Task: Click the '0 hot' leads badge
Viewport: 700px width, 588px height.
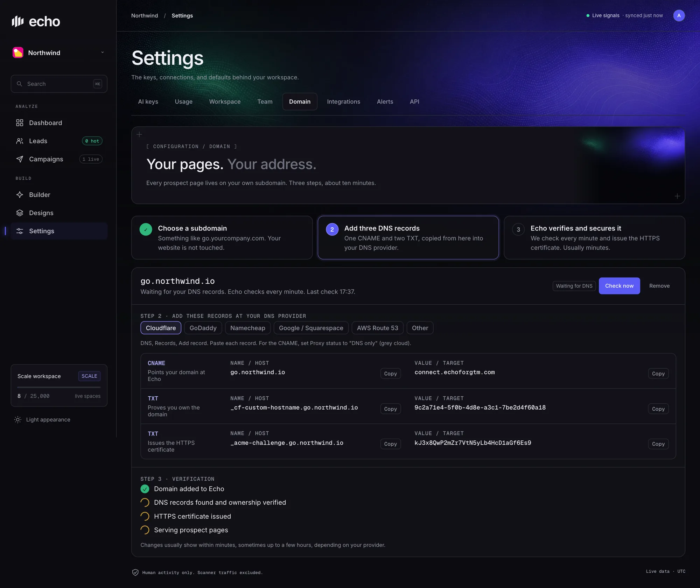Action: (92, 141)
